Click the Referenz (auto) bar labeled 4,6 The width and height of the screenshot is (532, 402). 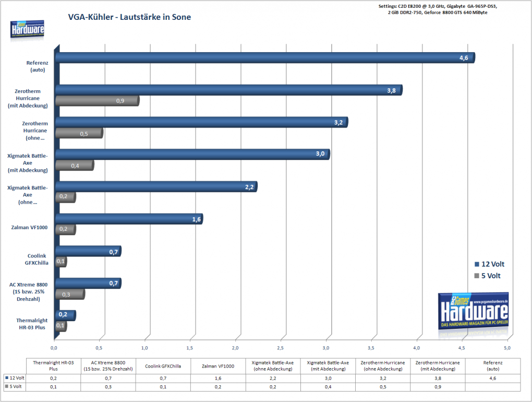point(265,58)
